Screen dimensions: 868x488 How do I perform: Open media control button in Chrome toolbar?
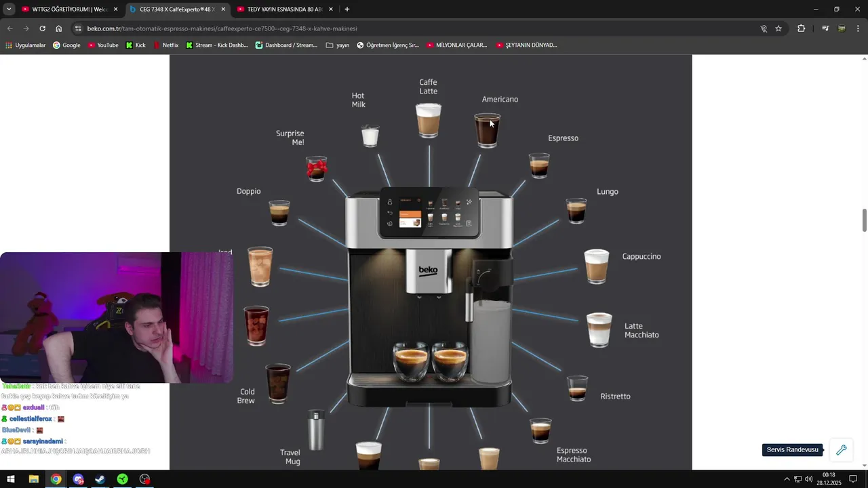pyautogui.click(x=825, y=28)
